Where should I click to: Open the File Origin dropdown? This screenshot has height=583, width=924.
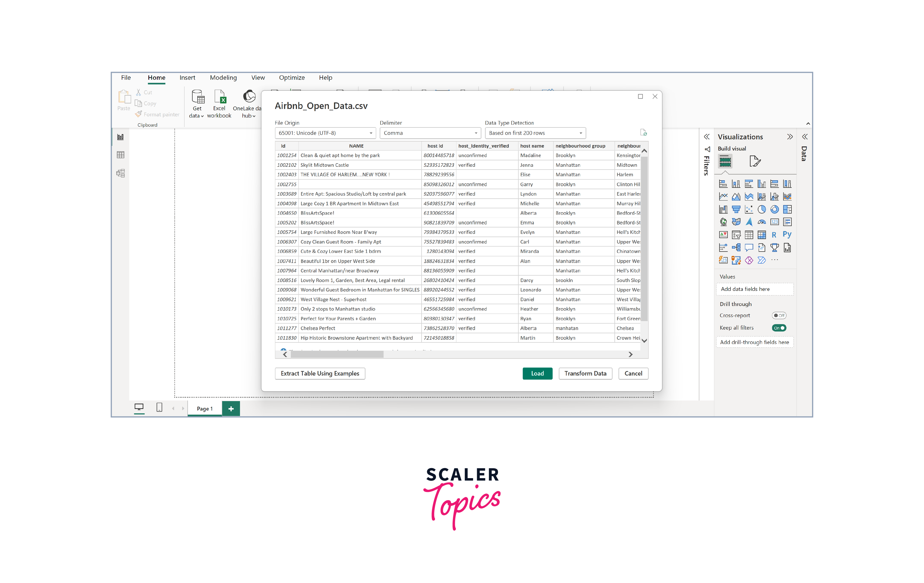click(325, 133)
